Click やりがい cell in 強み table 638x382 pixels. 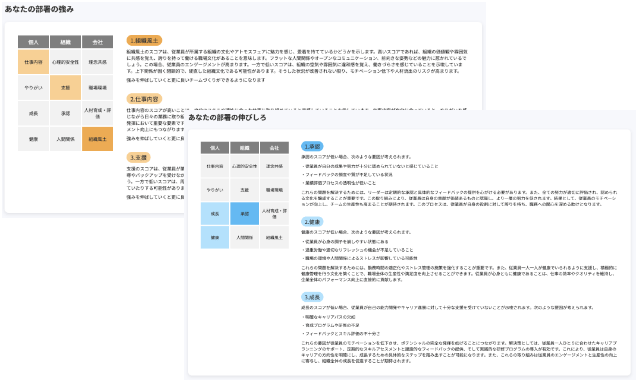pos(33,87)
